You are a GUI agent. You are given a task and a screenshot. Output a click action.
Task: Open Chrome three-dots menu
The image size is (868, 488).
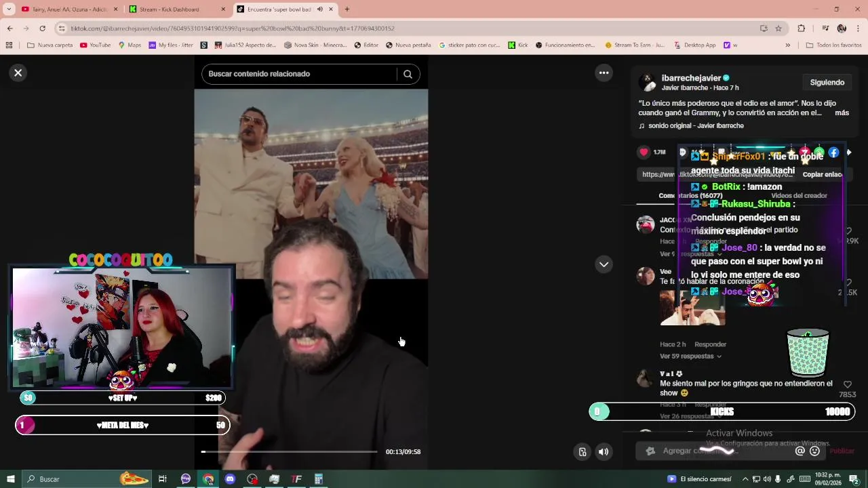pos(859,28)
